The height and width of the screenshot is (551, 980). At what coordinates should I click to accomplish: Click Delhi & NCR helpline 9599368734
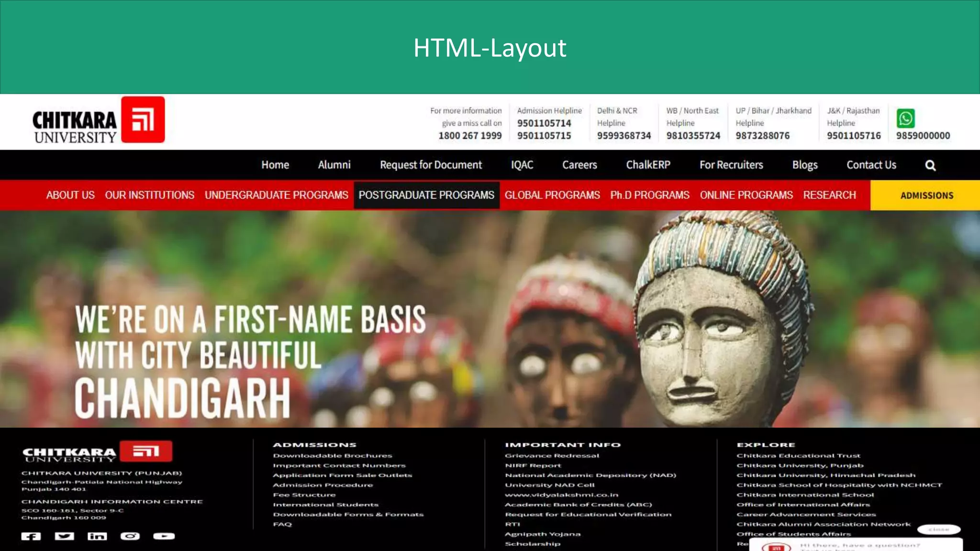tap(624, 136)
